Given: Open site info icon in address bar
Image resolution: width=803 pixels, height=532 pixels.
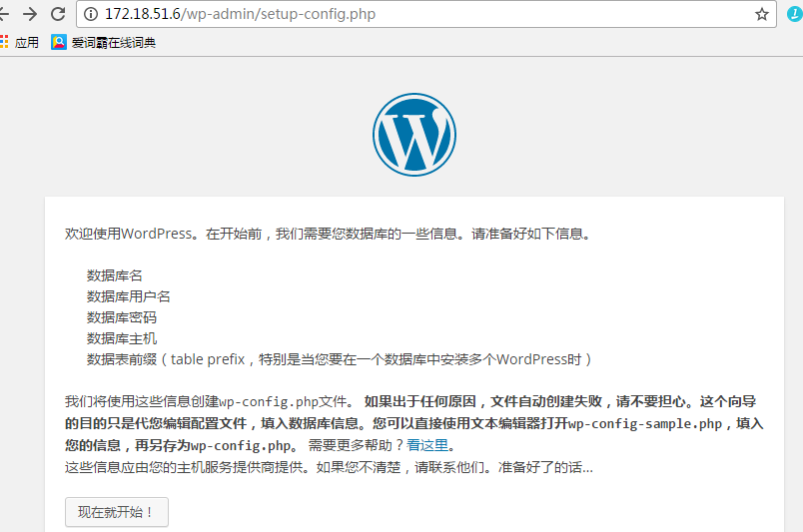Looking at the screenshot, I should [x=91, y=14].
